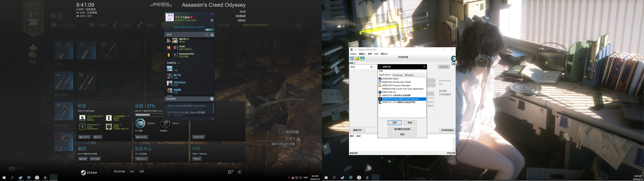
Task: Select the Applications tab
Action: click(x=385, y=75)
